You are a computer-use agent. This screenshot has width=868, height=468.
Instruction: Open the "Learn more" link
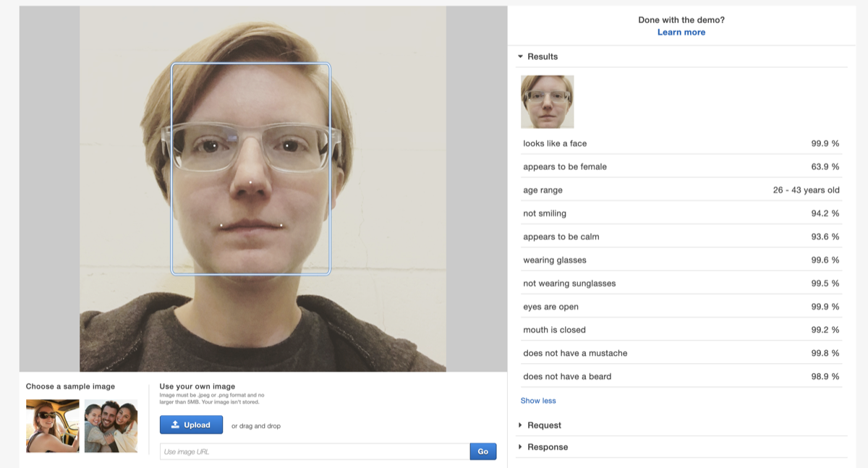click(681, 33)
